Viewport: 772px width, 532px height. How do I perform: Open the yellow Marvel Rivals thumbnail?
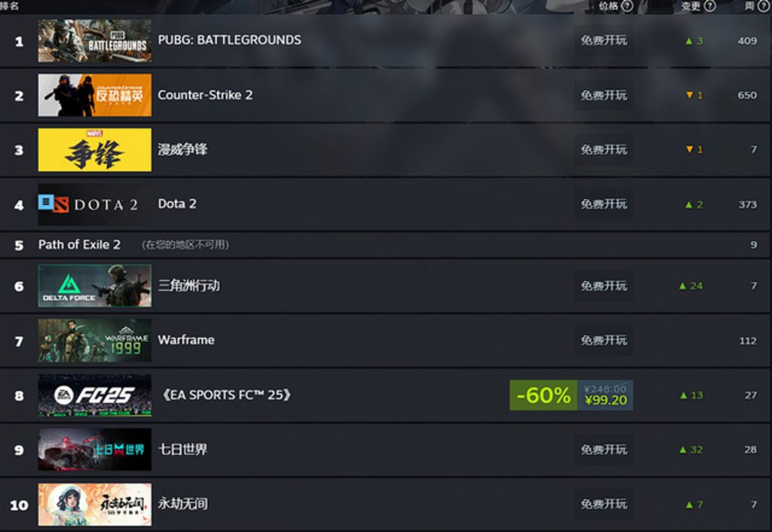pos(94,150)
